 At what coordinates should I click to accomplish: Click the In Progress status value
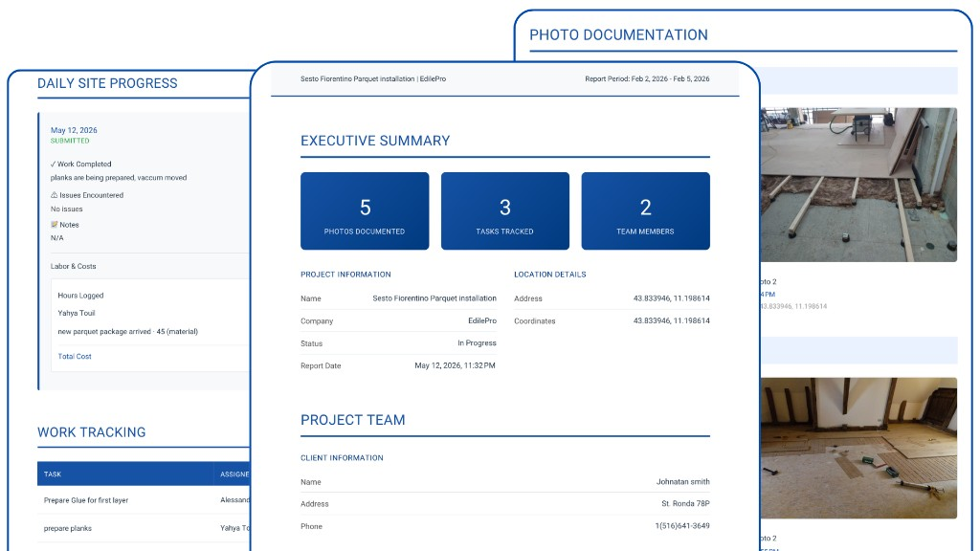point(477,343)
